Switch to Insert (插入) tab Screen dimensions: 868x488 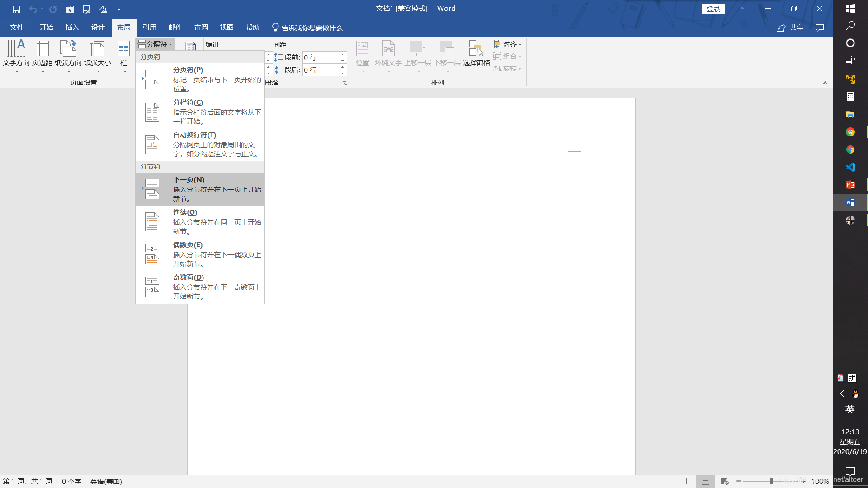pyautogui.click(x=72, y=28)
